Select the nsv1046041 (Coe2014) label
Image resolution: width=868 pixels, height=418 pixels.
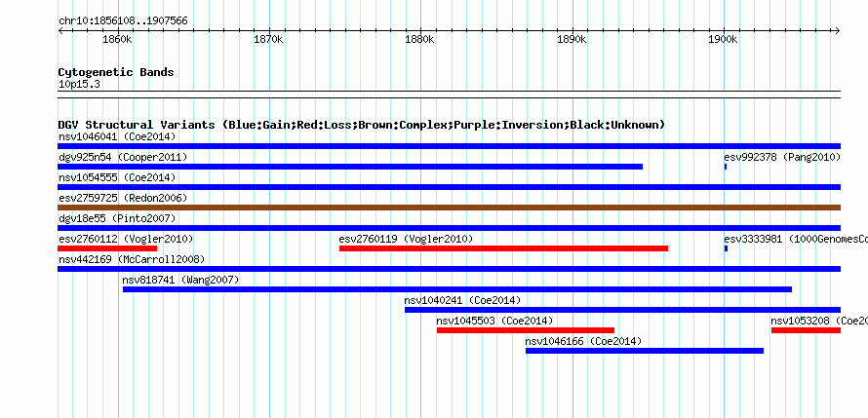[117, 136]
